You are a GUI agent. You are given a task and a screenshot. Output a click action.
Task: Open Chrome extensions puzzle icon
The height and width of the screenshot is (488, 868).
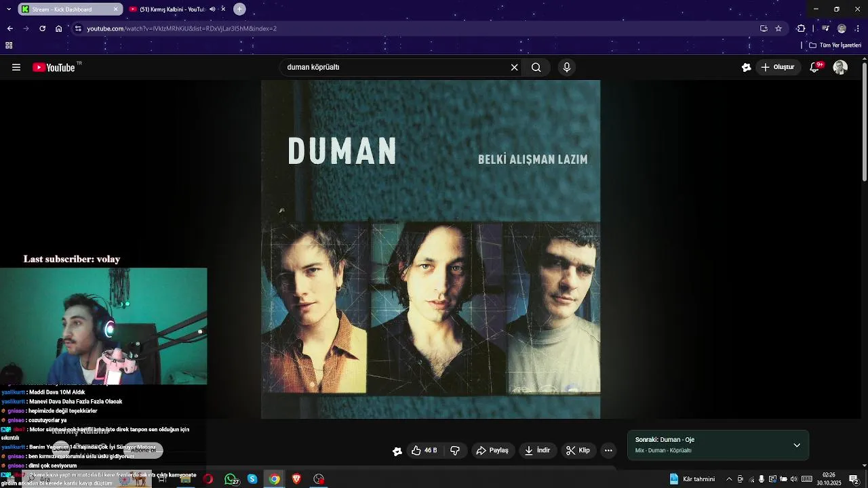coord(801,28)
